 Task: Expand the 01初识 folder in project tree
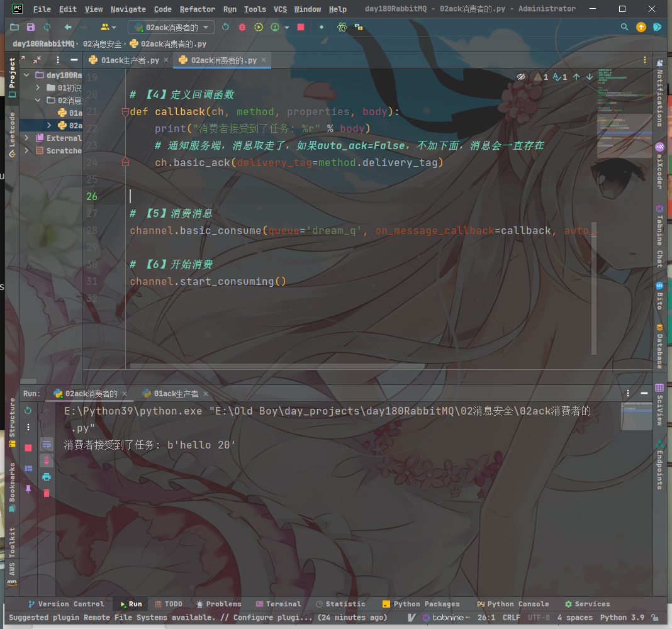38,87
